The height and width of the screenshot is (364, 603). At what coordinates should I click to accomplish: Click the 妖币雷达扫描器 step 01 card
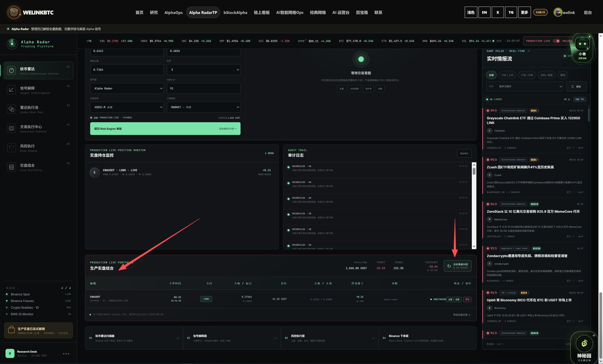(x=134, y=338)
